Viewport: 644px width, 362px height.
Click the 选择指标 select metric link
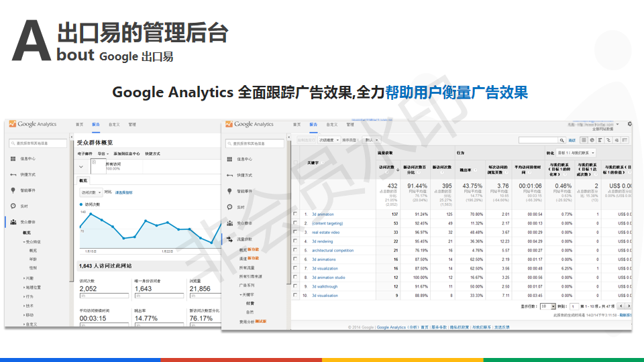click(x=124, y=192)
